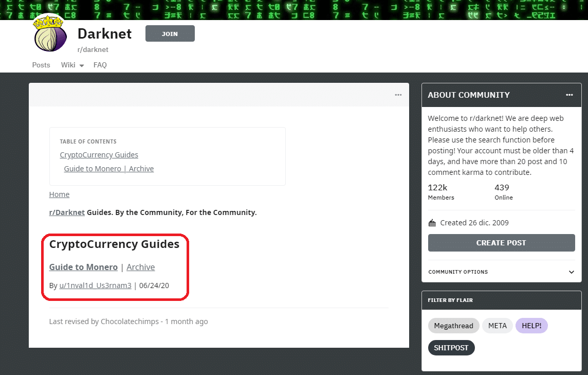Filter posts by META flair
Screen dimensions: 588x375
[497, 326]
